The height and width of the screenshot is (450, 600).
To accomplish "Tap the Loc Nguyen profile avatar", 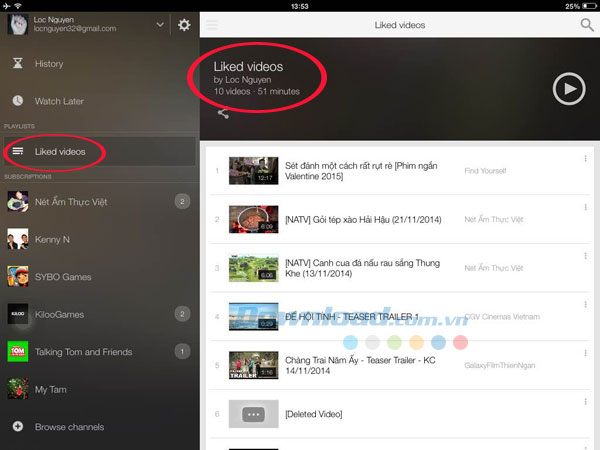I will (x=18, y=24).
